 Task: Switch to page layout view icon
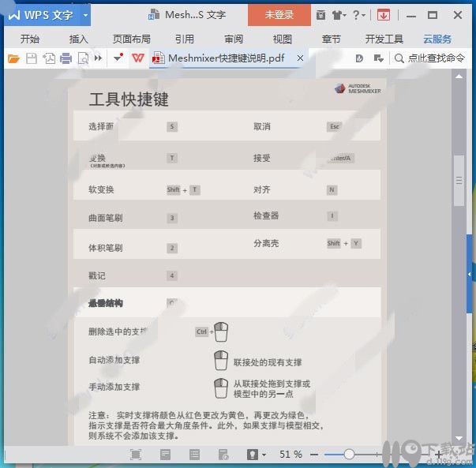(x=165, y=455)
